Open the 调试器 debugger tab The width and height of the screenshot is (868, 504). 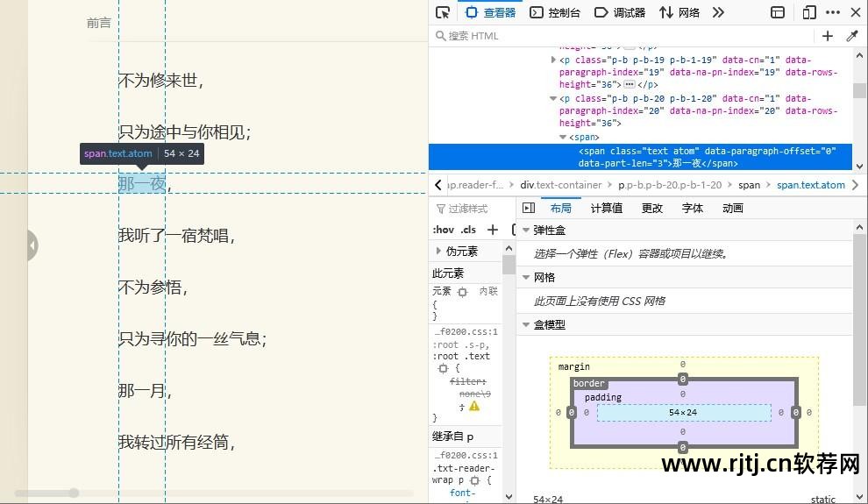coord(620,13)
